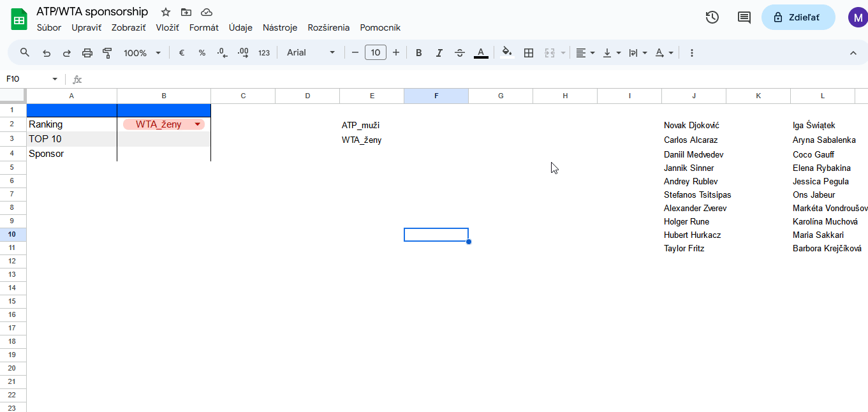868x412 pixels.
Task: Open the zoom 100% dropdown
Action: coord(143,53)
